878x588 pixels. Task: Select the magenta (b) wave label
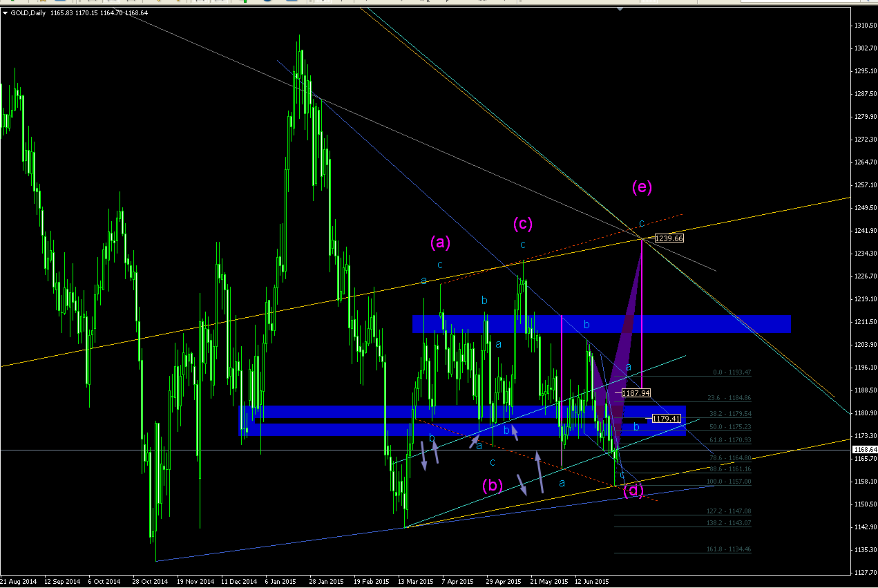[x=492, y=486]
